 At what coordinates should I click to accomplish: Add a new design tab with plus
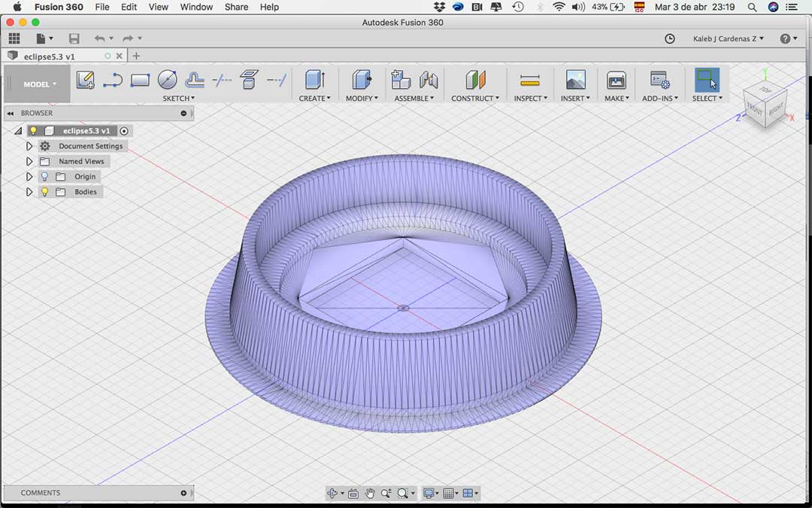click(136, 56)
